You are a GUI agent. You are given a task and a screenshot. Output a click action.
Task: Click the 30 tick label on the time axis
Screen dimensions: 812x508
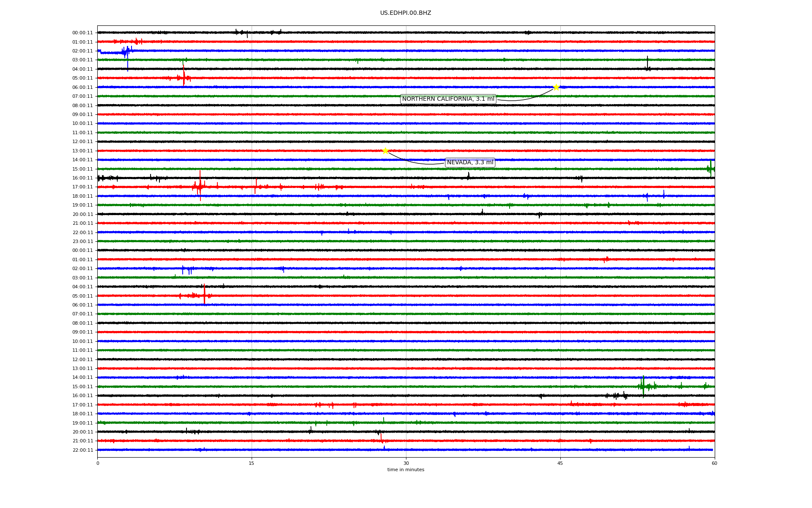click(x=406, y=463)
